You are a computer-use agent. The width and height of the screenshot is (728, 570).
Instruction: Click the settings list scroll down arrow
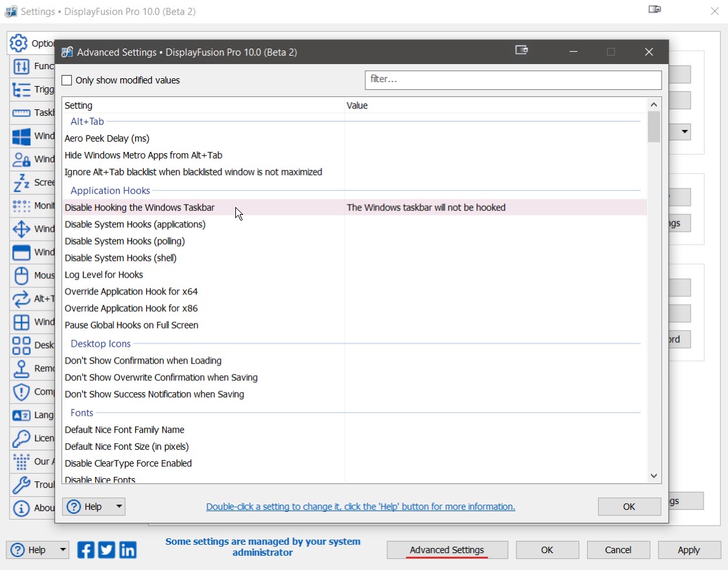click(654, 476)
